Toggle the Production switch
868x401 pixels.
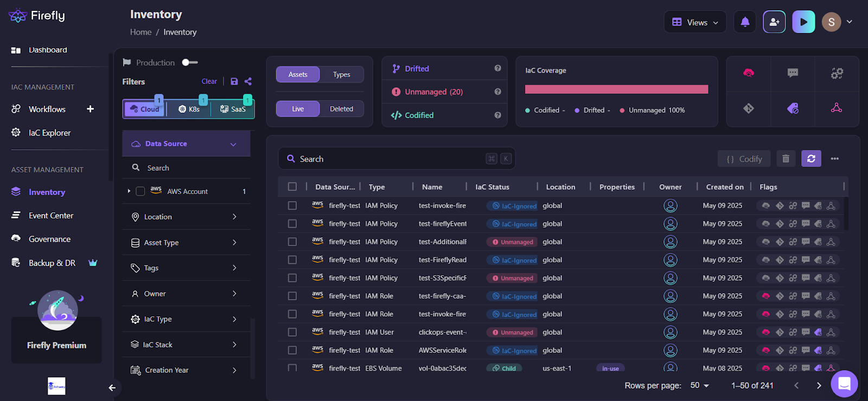(189, 62)
